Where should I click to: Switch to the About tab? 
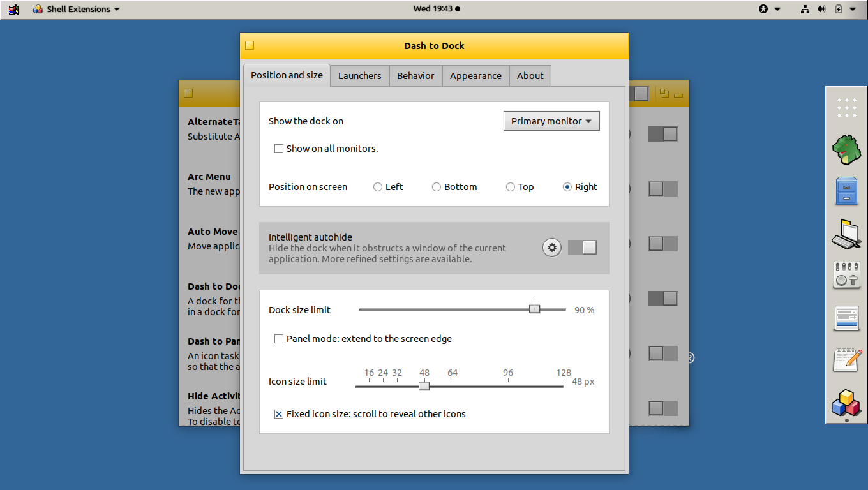[530, 75]
